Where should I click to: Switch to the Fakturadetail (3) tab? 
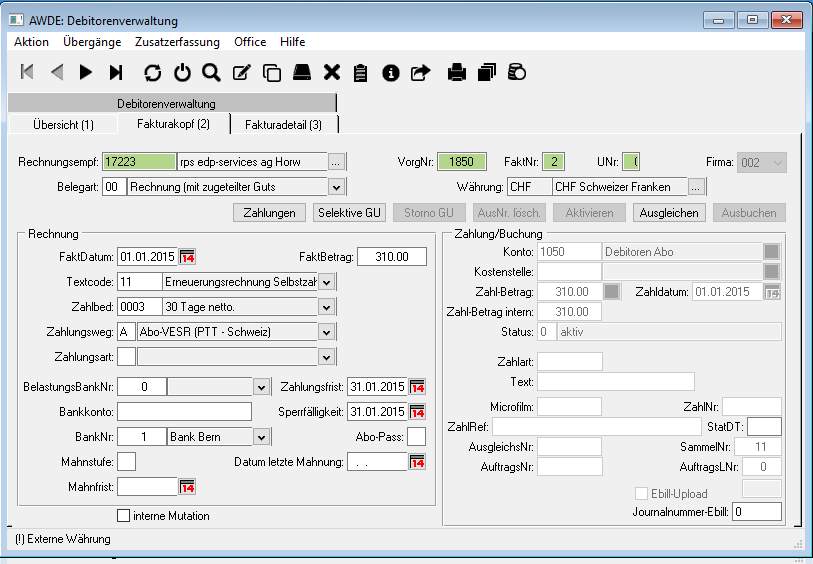(284, 124)
